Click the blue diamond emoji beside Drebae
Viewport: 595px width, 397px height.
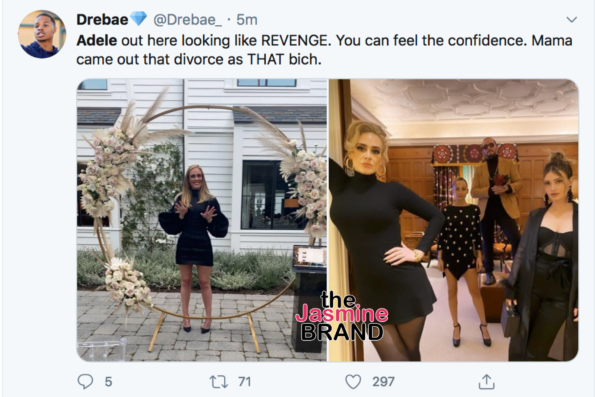139,19
